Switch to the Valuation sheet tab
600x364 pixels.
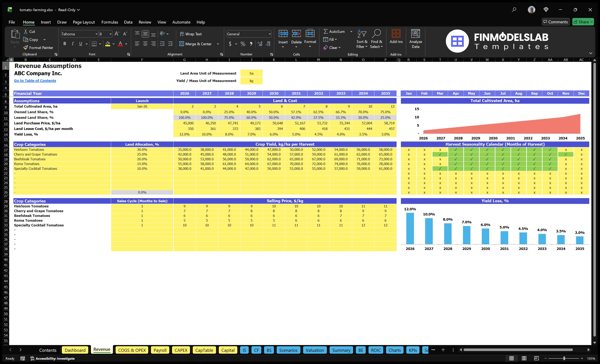(x=315, y=350)
